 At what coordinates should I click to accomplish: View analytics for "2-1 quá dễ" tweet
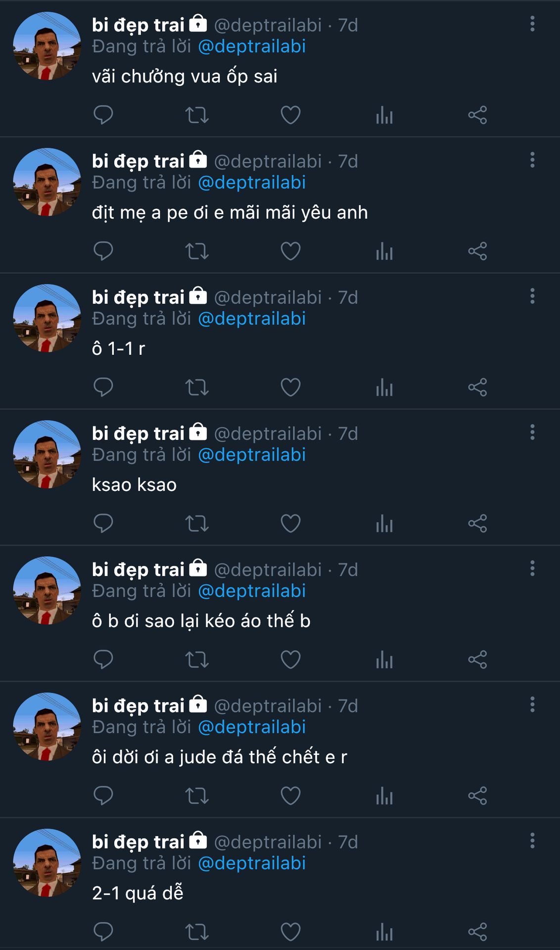[x=384, y=932]
